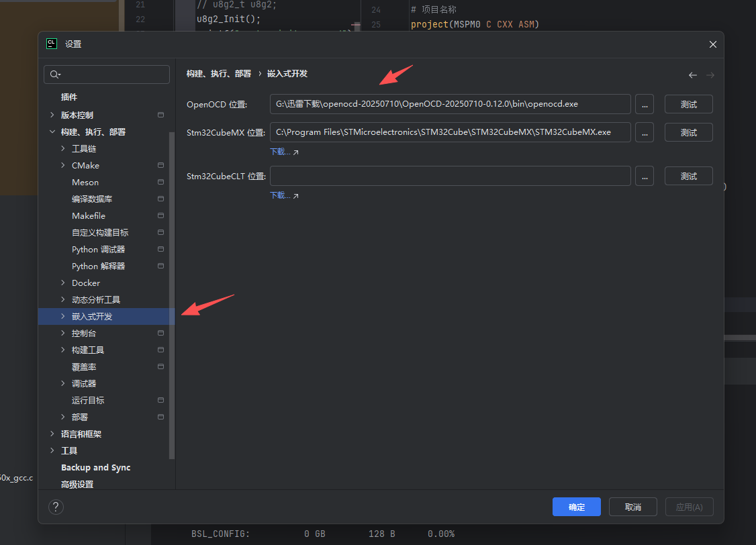Click the project-level icon beside 自定义构建目标
Viewport: 756px width, 545px height.
click(160, 232)
